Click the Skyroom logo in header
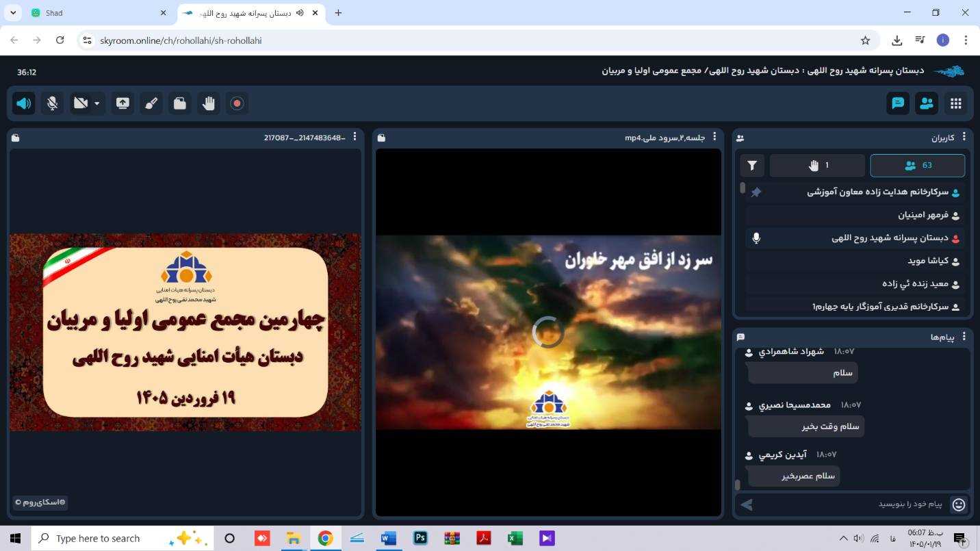Image resolution: width=980 pixels, height=551 pixels. (949, 71)
